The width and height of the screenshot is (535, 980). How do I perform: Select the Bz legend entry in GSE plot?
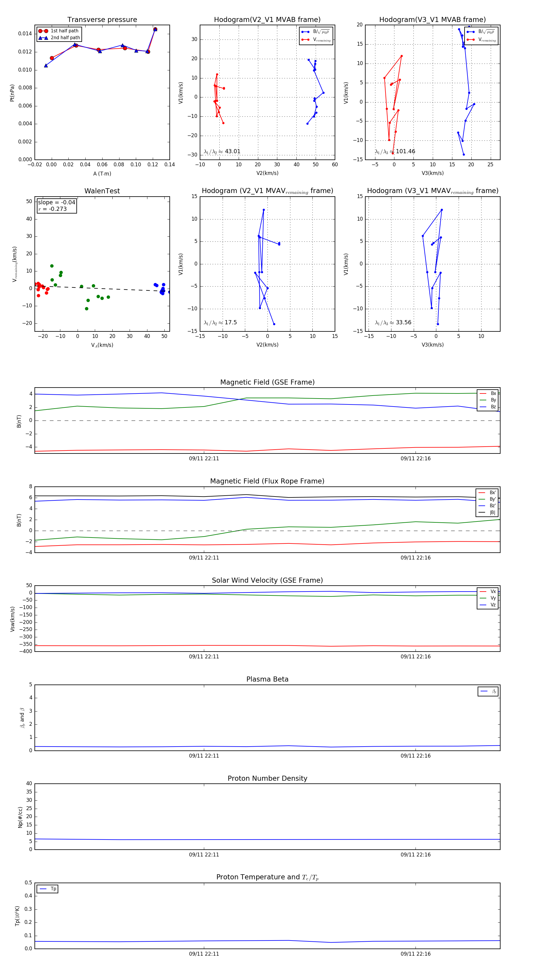point(488,407)
